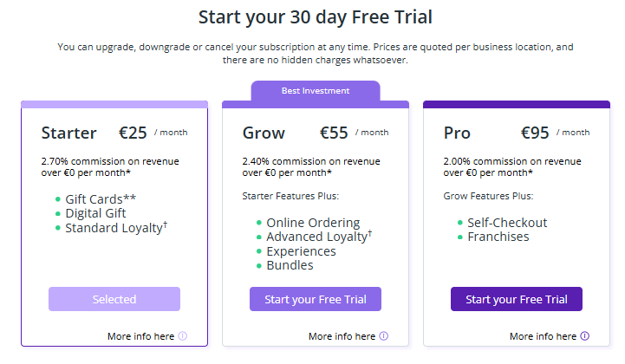This screenshot has height=364, width=625.
Task: Open 'More info here' text under Pro
Action: [543, 336]
